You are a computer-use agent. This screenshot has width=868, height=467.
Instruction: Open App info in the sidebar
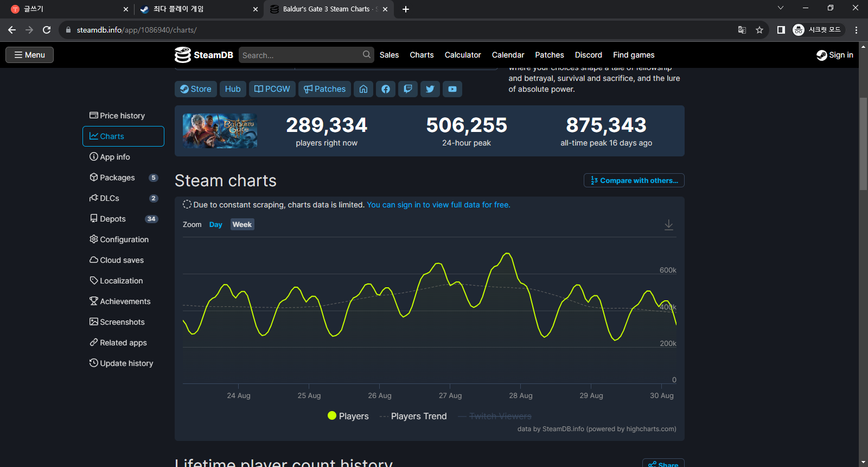123,157
